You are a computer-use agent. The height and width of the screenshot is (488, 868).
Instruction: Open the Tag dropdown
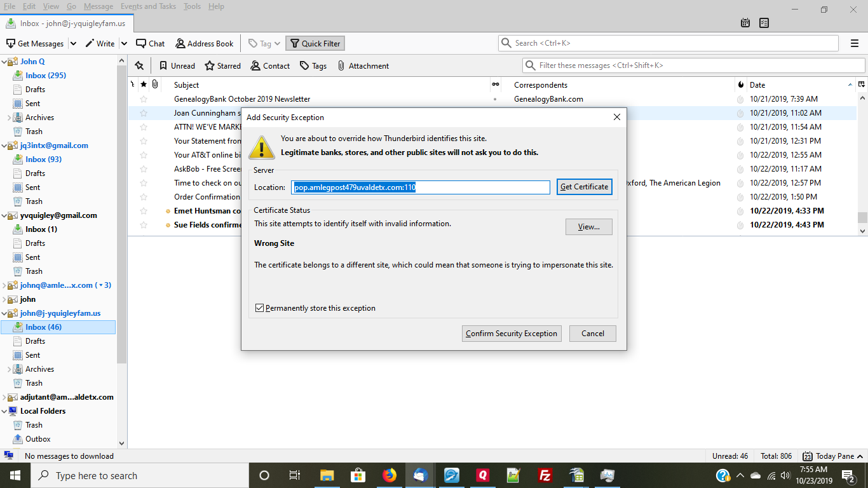(264, 44)
